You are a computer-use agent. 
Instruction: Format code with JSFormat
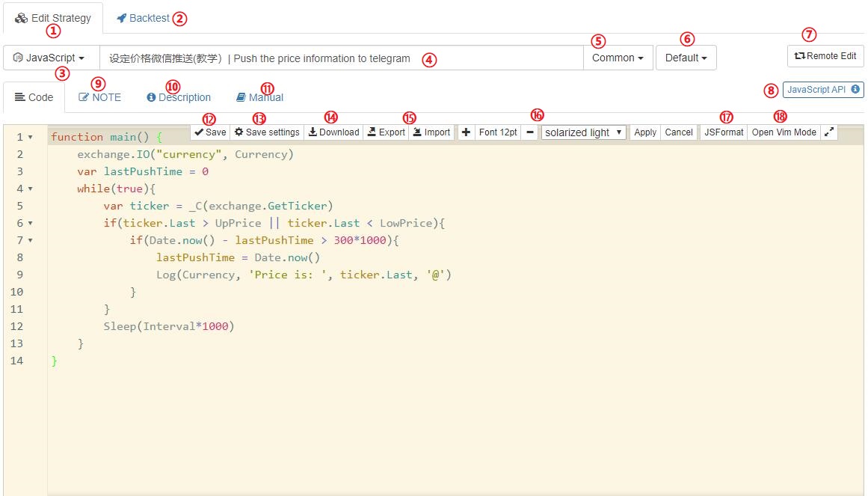[724, 132]
